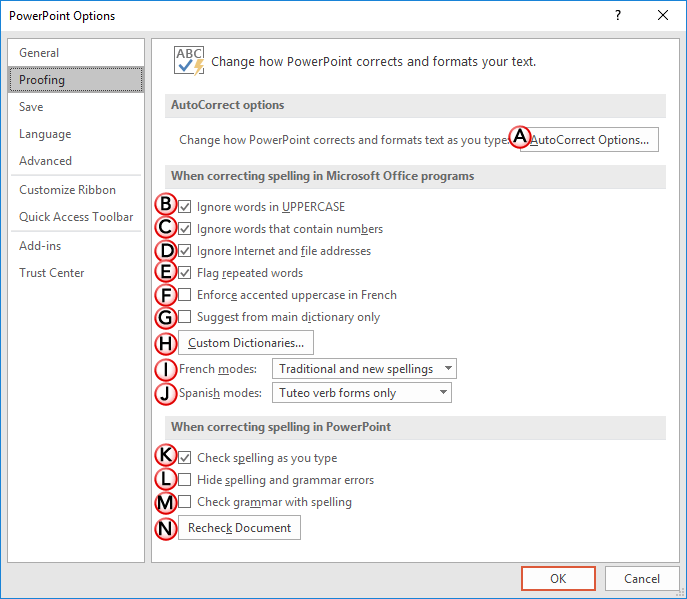
Task: Open the Trust Center category
Action: (76, 273)
